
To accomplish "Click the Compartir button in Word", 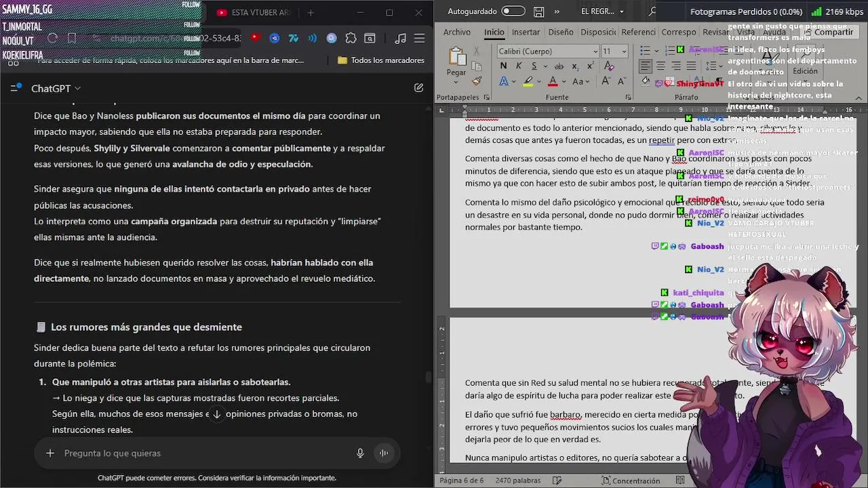I will click(828, 32).
